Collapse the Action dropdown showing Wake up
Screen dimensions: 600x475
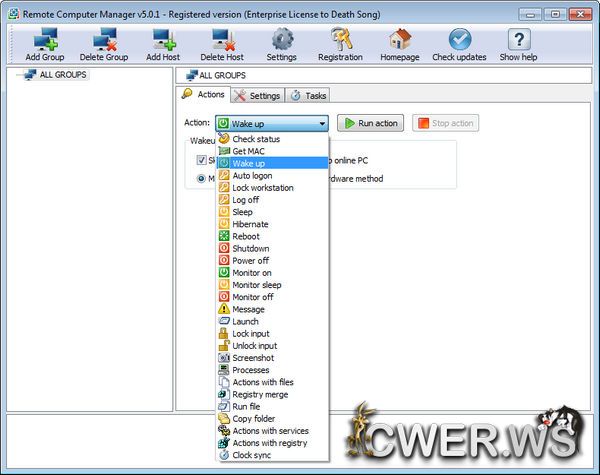tap(322, 123)
